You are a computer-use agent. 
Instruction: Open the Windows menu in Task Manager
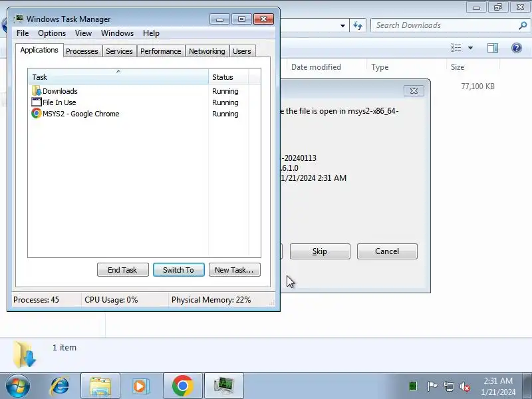117,33
